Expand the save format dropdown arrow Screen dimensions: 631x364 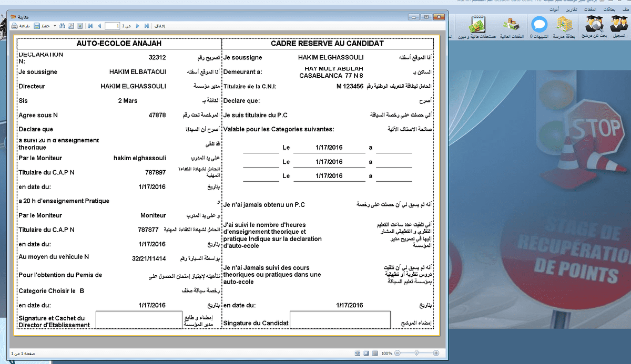pyautogui.click(x=54, y=26)
